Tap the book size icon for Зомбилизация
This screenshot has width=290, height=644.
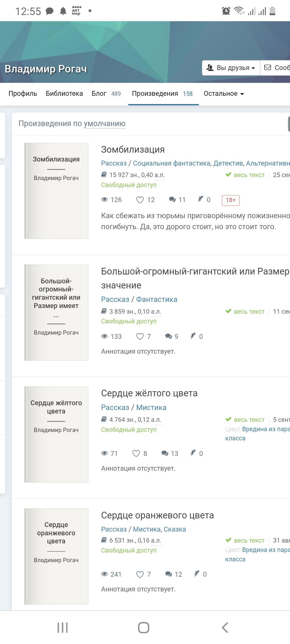click(104, 175)
